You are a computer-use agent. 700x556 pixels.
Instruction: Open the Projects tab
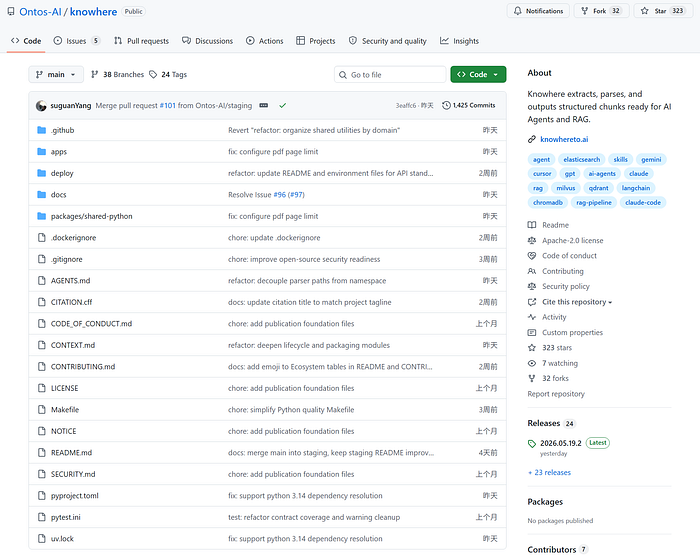(316, 41)
